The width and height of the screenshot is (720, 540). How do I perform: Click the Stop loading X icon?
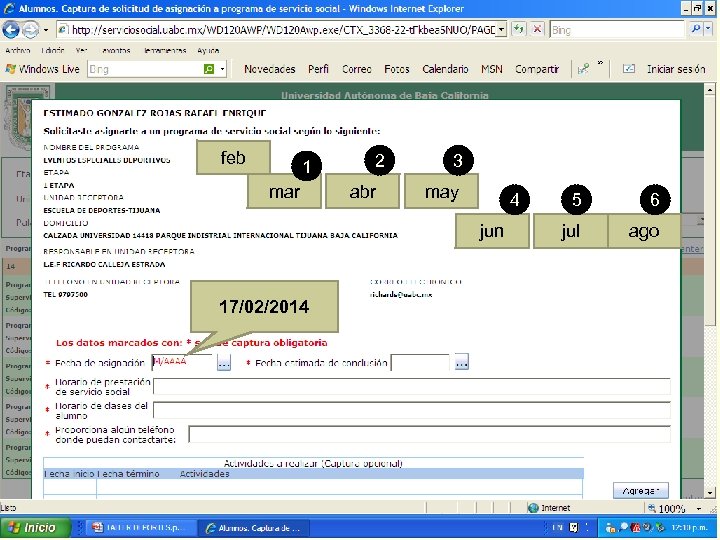point(537,30)
